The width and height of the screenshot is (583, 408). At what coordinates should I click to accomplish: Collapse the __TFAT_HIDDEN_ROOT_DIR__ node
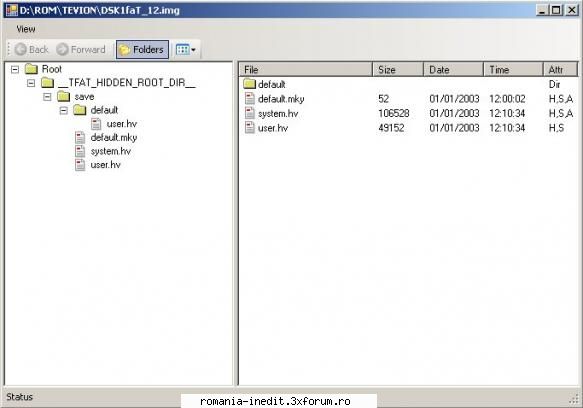[x=31, y=83]
